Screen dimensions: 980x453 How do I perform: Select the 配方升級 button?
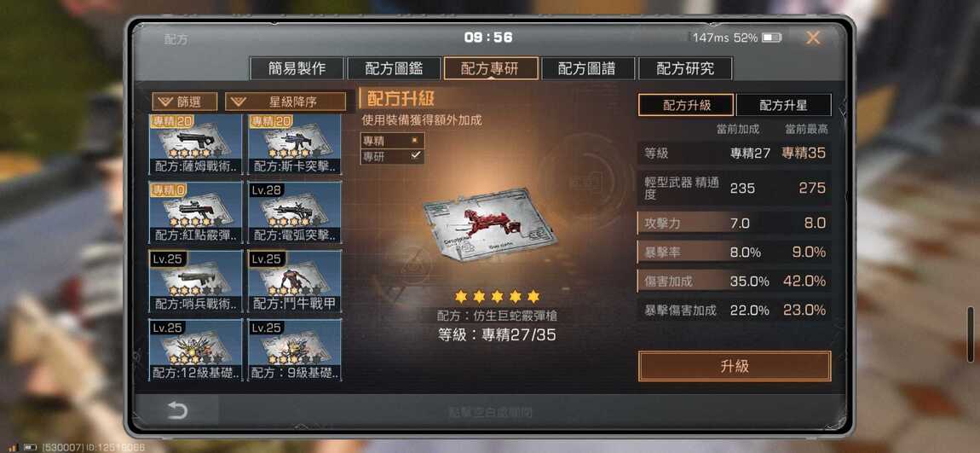pos(686,105)
